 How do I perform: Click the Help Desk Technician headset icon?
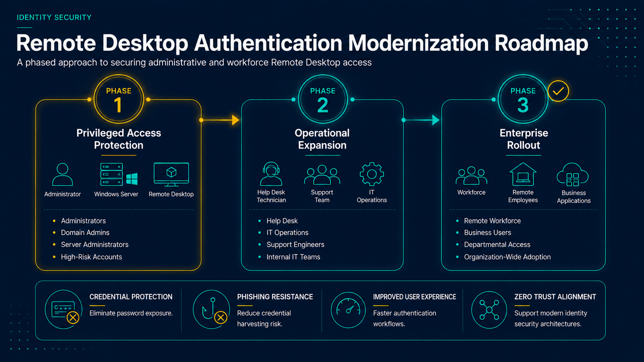[271, 174]
